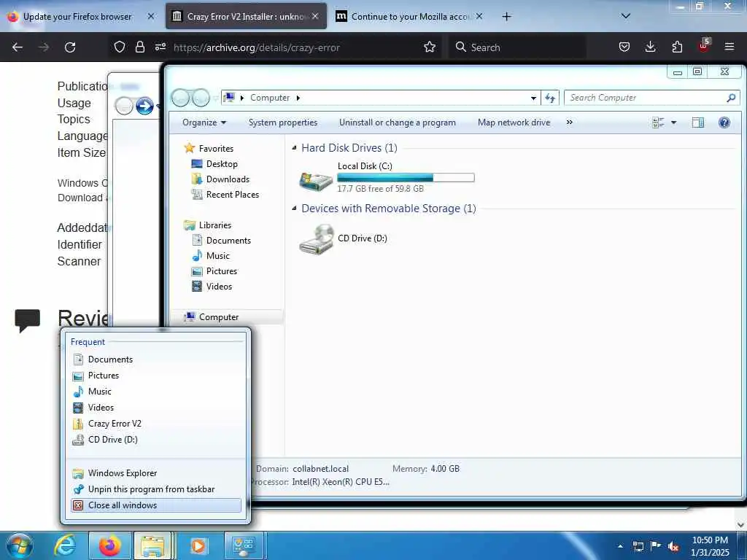The height and width of the screenshot is (560, 747).
Task: Choose Close all windows
Action: tap(156, 505)
